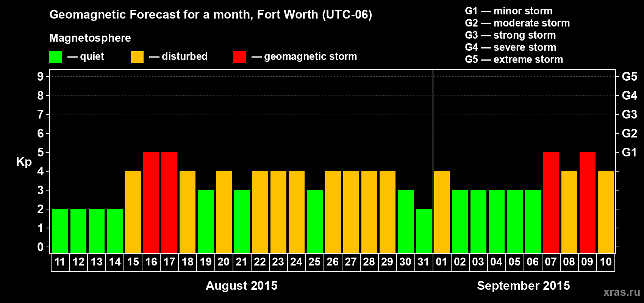Click the orange disturbed legend swatch
This screenshot has height=303, width=644.
pyautogui.click(x=137, y=57)
